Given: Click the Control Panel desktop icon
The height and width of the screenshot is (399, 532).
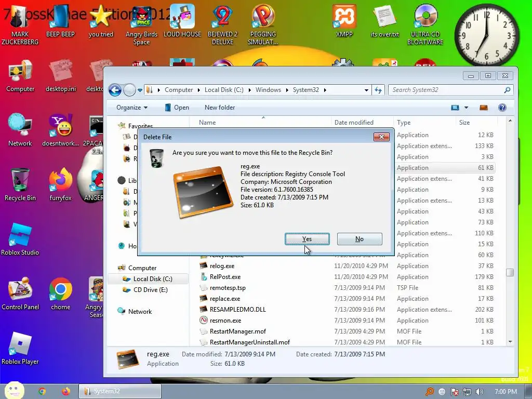Looking at the screenshot, I should pos(20,294).
